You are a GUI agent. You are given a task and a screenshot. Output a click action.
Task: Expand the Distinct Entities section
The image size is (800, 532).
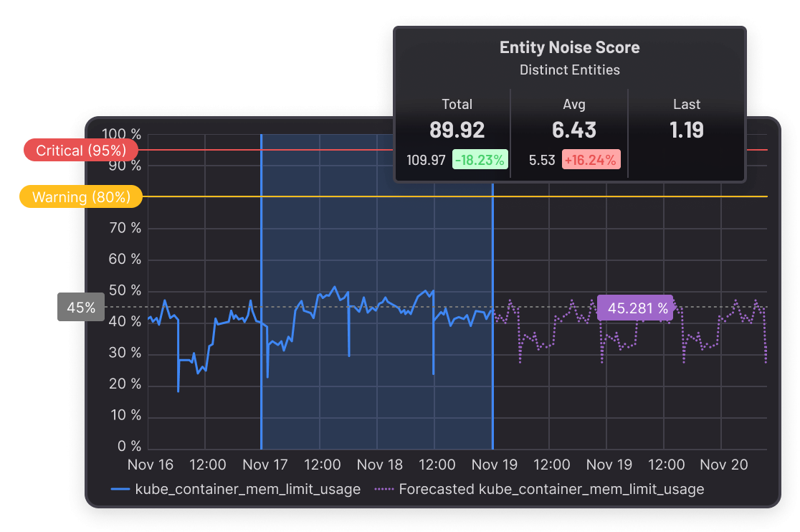(x=570, y=70)
